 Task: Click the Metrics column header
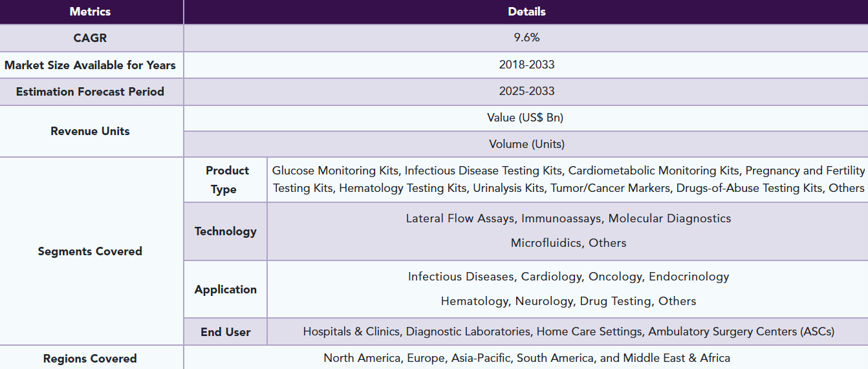(x=91, y=12)
